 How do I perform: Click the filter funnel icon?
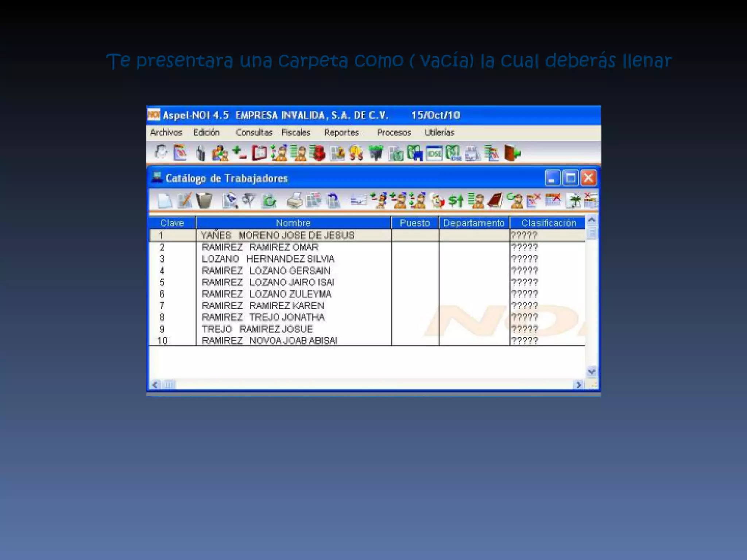249,200
